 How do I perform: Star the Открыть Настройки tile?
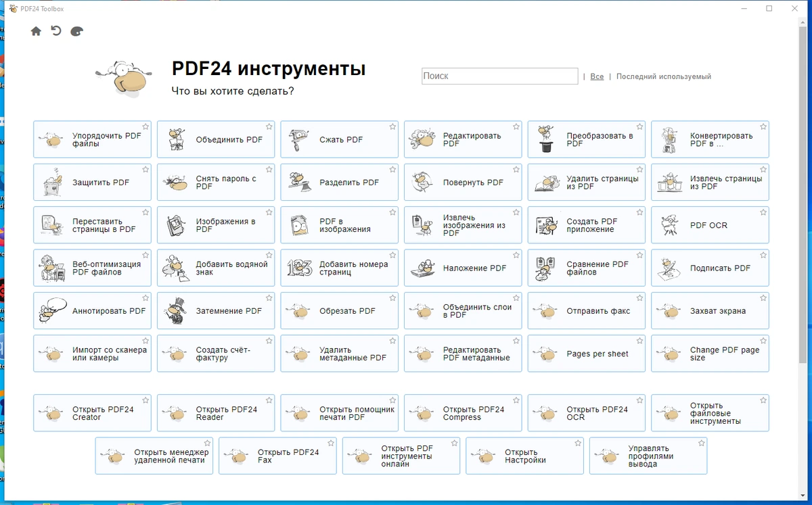click(578, 443)
